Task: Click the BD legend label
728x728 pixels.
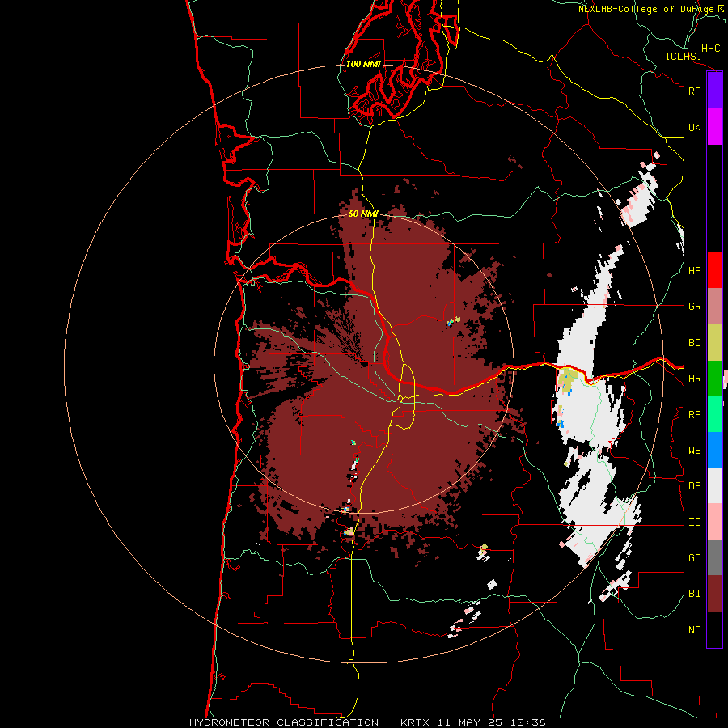Action: coord(695,343)
